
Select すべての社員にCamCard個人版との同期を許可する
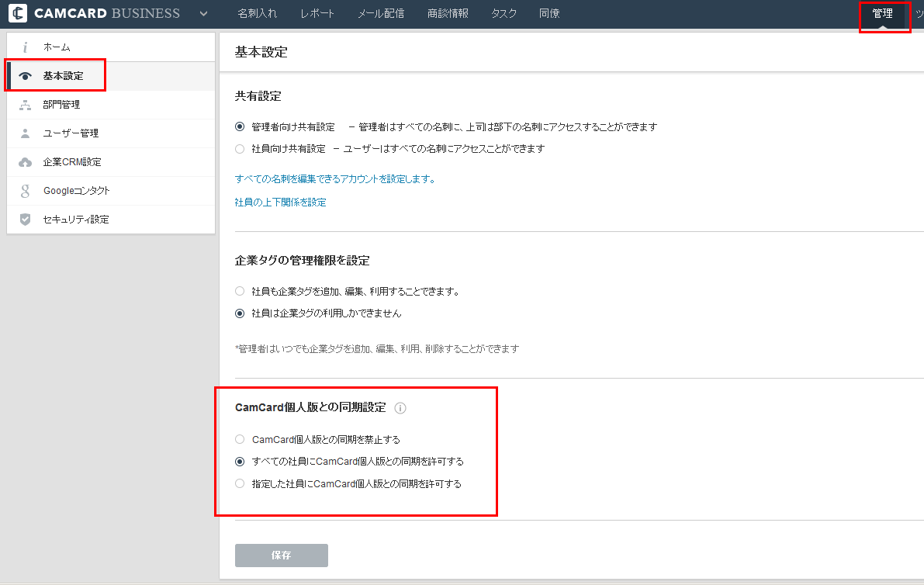click(240, 462)
